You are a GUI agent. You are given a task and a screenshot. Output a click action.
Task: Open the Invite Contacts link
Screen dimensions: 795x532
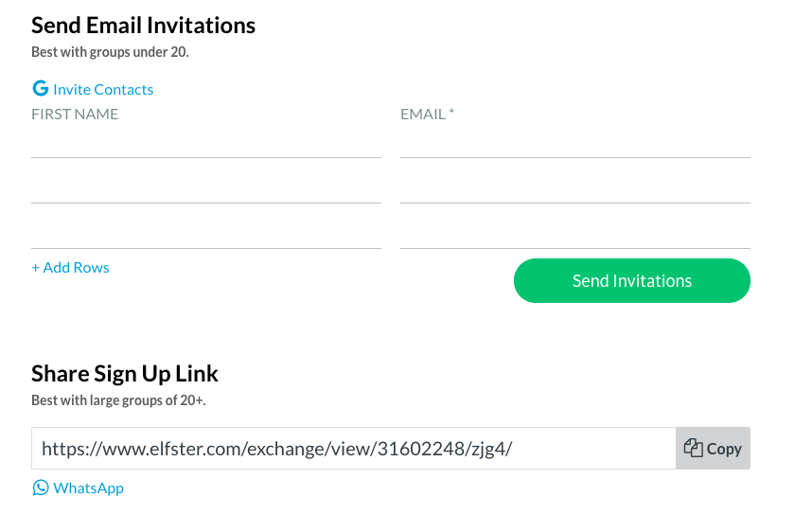pos(103,90)
